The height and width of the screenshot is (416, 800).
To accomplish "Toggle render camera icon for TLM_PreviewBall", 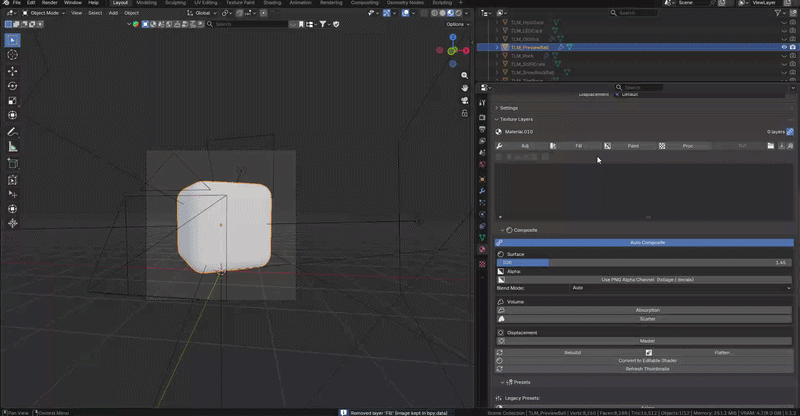I will (792, 47).
